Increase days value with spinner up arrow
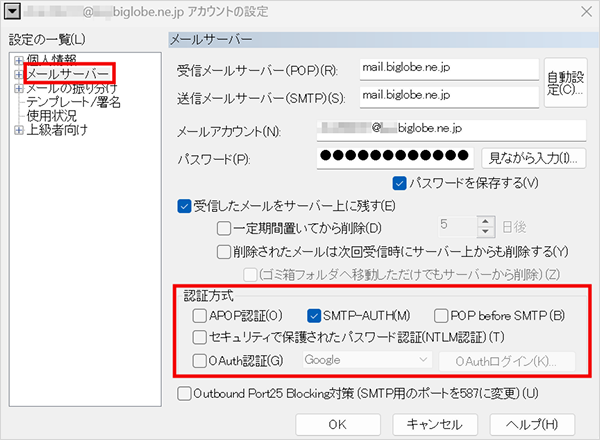Viewport: 600px width, 440px height. pos(486,222)
